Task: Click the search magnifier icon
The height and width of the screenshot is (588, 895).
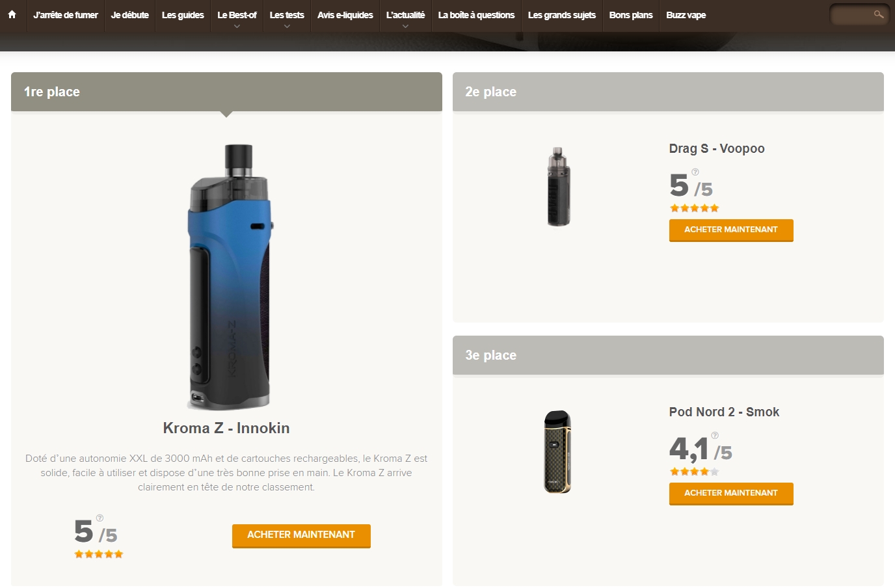Action: [879, 14]
